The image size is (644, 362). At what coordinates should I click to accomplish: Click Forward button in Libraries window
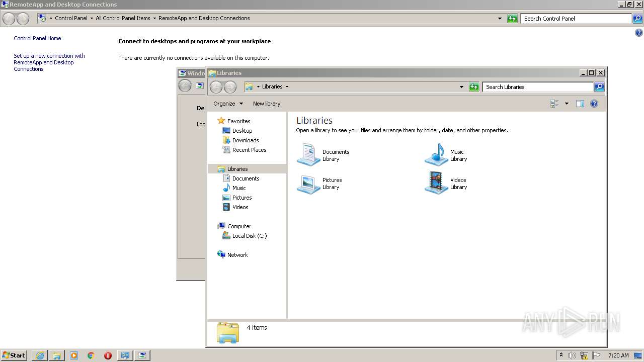click(230, 87)
